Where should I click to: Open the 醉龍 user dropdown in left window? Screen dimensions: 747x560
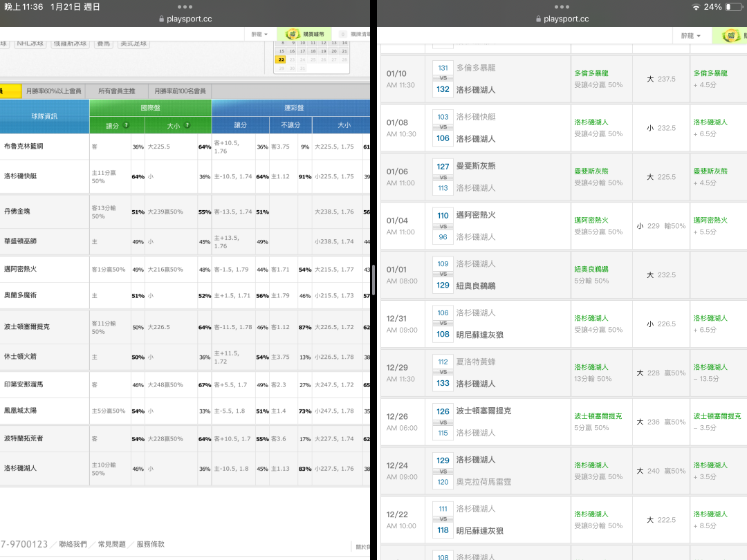point(259,35)
